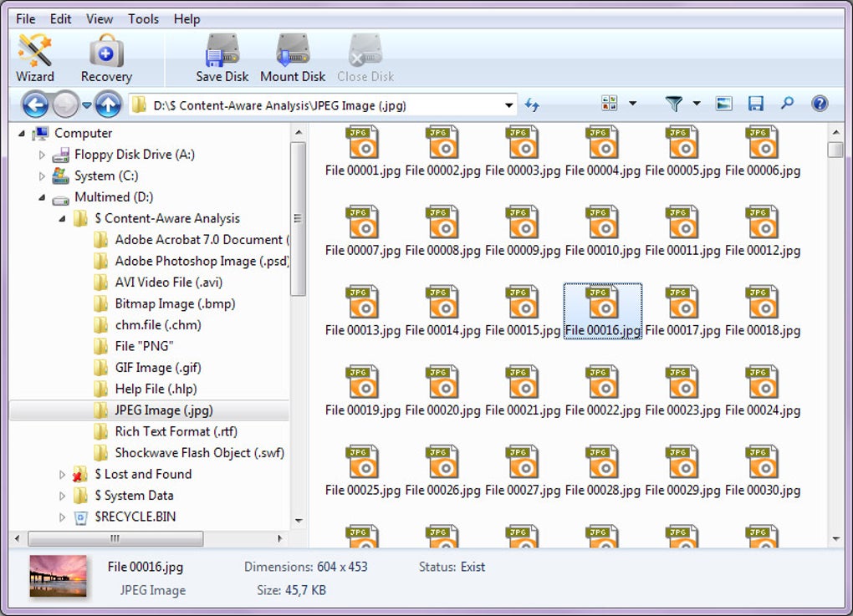Click the Recovery toolbar button
The width and height of the screenshot is (853, 616).
(107, 58)
